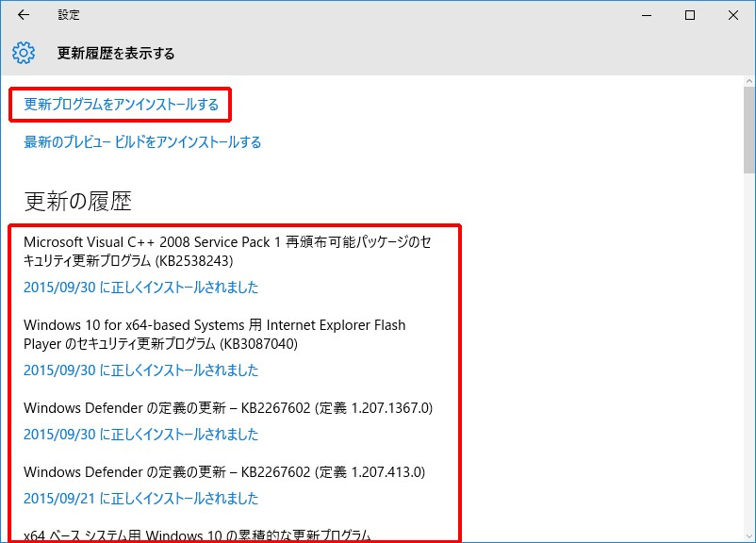Click the 更新履歴を表示する page title
Screen dimensions: 756x543
(116, 53)
